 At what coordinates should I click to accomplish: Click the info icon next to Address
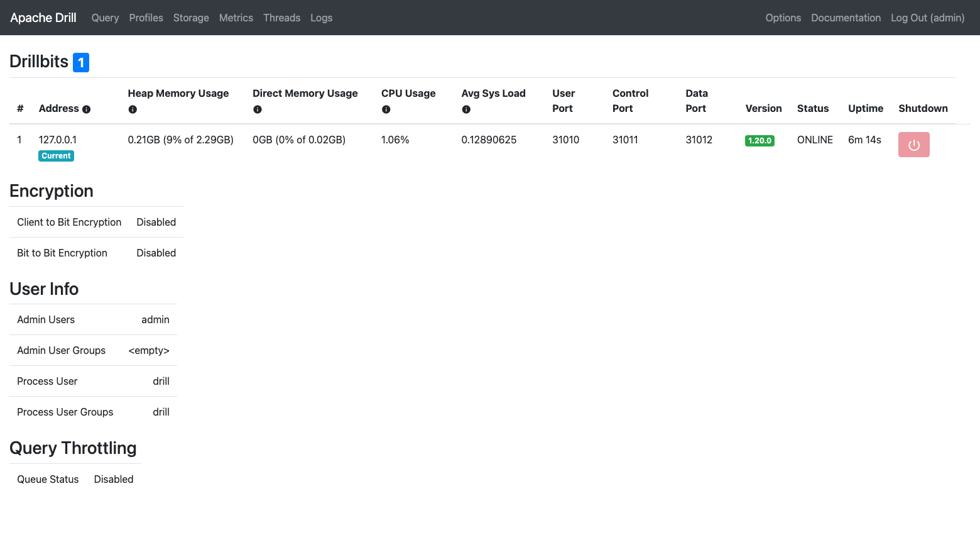click(x=87, y=109)
